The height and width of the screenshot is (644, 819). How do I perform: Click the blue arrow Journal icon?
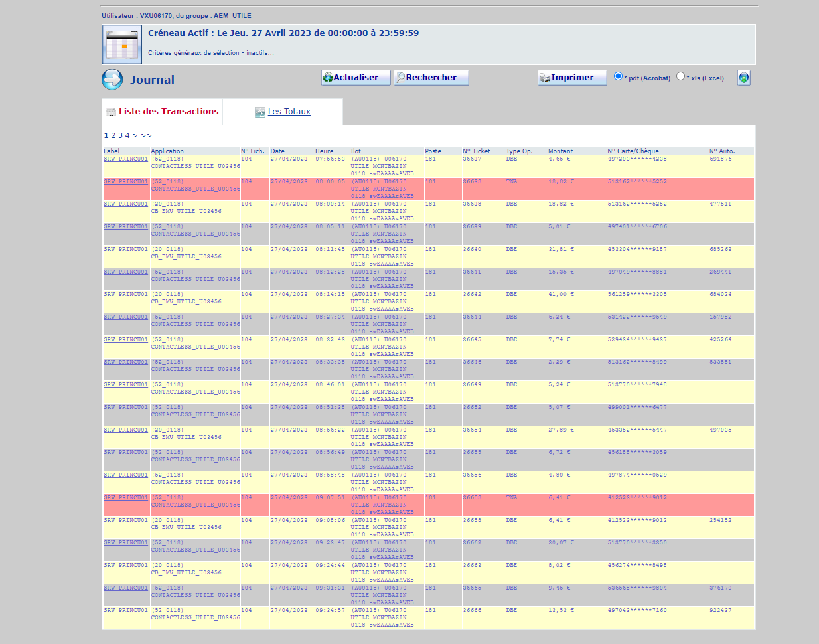coord(112,80)
